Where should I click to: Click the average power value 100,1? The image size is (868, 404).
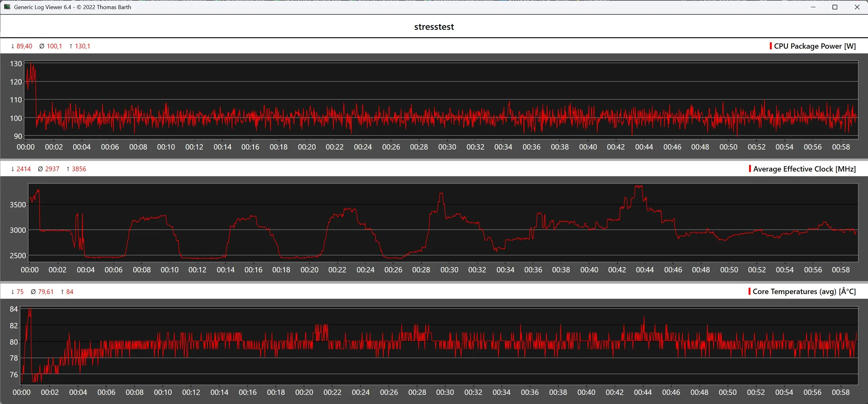[54, 46]
